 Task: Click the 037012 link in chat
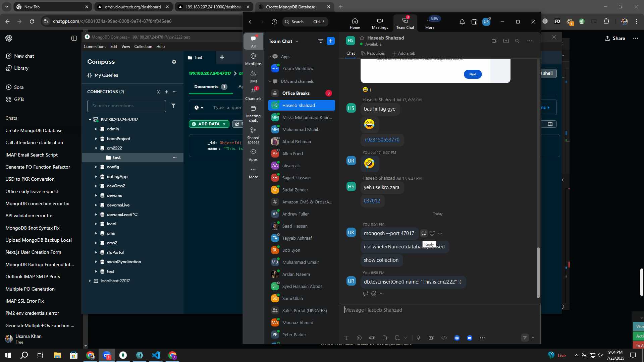[372, 201]
